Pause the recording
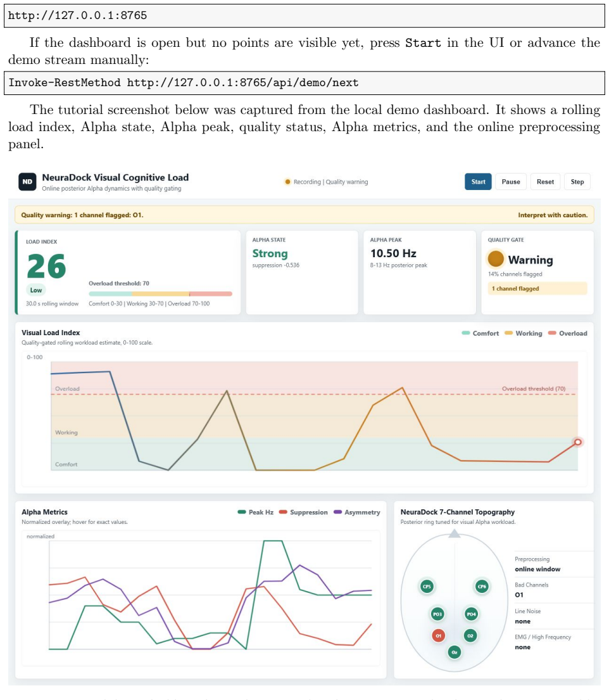 click(511, 182)
